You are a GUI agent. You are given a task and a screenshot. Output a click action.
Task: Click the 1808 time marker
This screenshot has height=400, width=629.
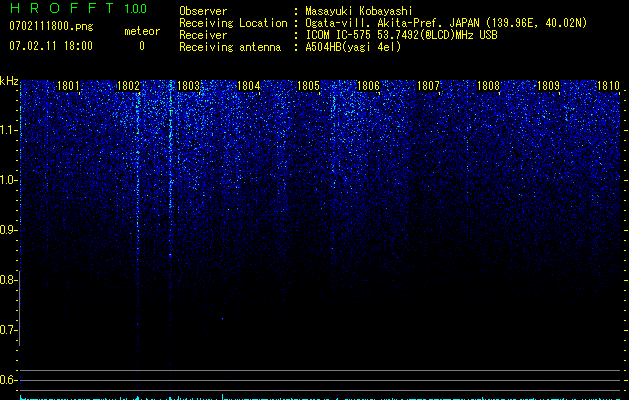pos(489,86)
